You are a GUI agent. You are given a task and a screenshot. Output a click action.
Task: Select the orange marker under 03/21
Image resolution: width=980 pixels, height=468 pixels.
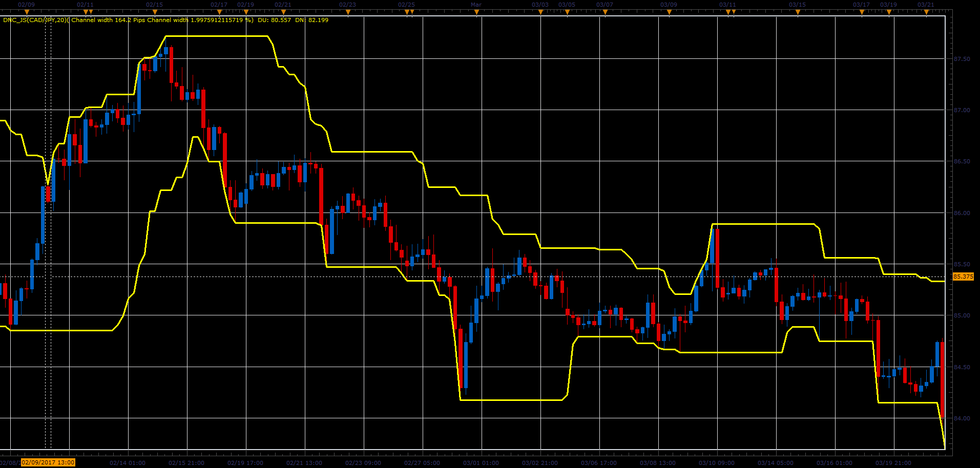coord(926,12)
